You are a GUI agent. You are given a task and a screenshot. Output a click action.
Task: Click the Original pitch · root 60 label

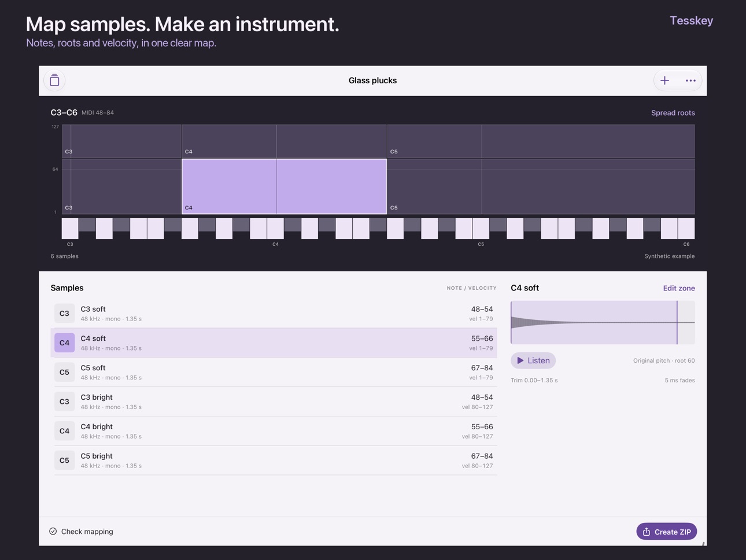point(664,361)
